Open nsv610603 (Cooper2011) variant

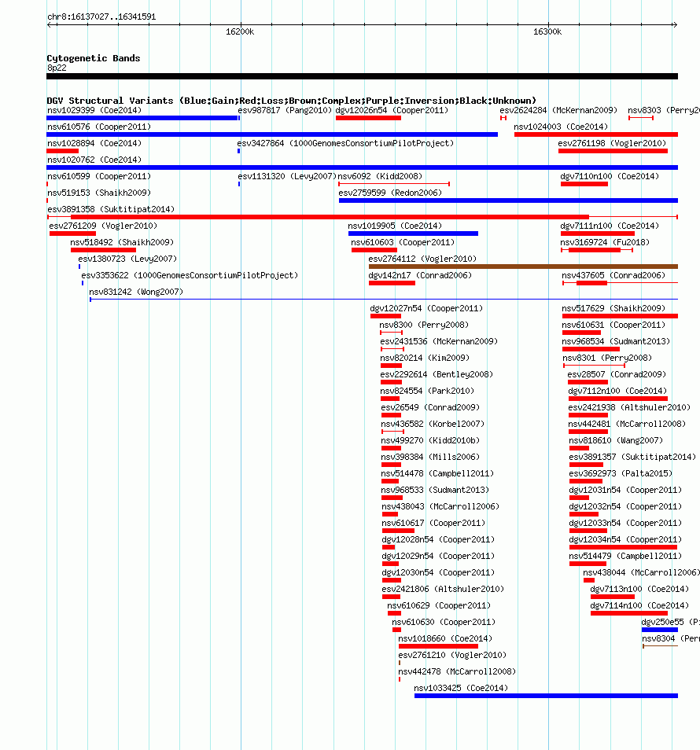pos(403,242)
